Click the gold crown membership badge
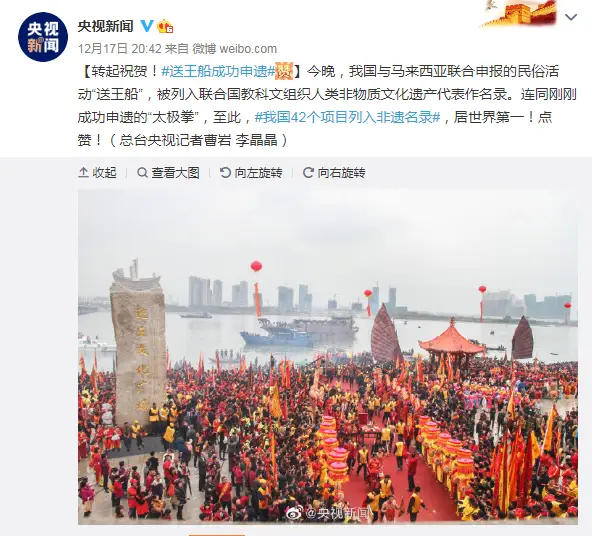592x536 pixels. pos(165,26)
